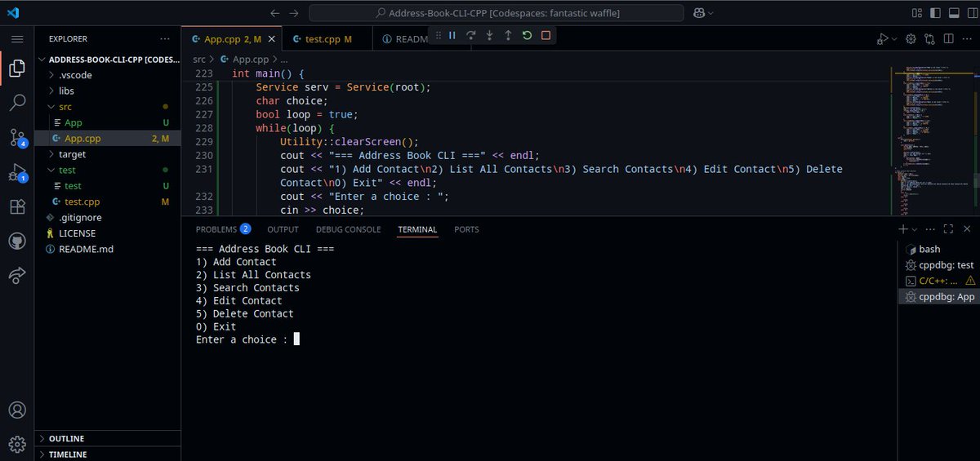
Task: Switch to the Output panel tab
Action: click(283, 229)
